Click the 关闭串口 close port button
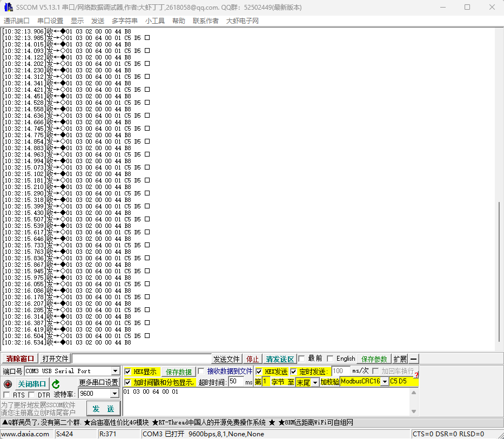The height and width of the screenshot is (439, 504). click(x=32, y=384)
